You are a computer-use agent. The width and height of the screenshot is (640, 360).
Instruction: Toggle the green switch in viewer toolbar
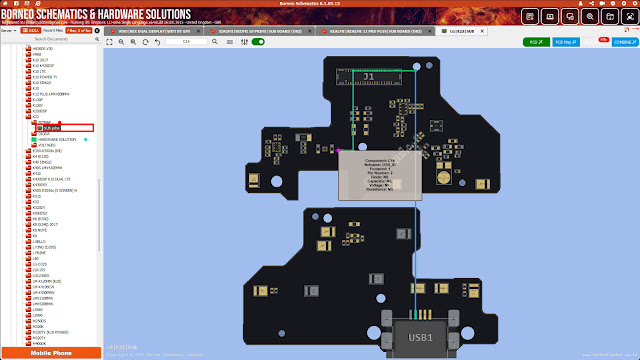[x=258, y=42]
